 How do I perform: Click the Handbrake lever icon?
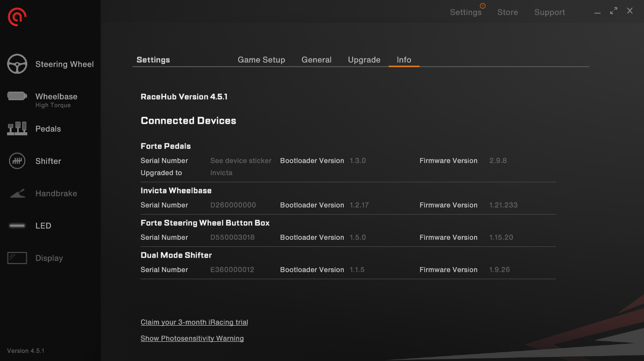(17, 193)
